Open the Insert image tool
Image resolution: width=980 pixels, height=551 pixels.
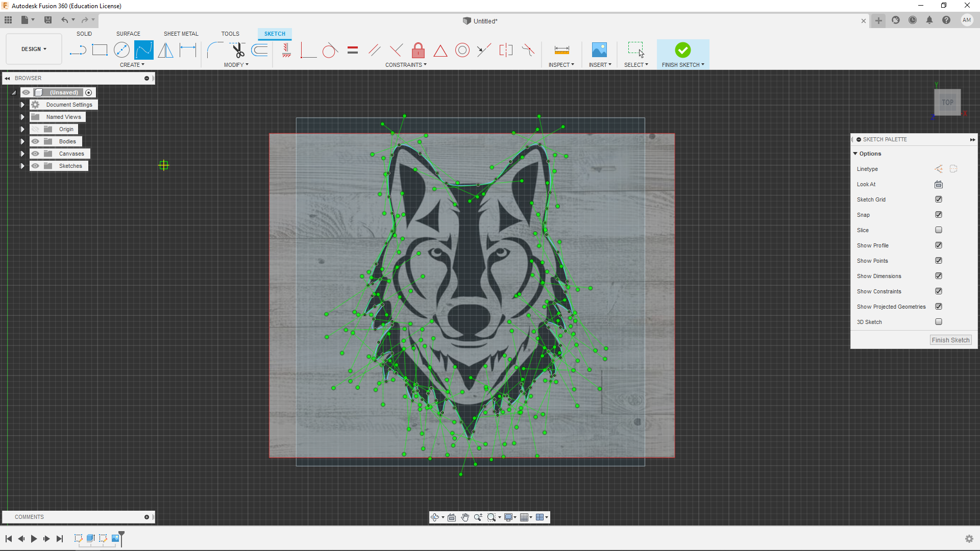599,50
